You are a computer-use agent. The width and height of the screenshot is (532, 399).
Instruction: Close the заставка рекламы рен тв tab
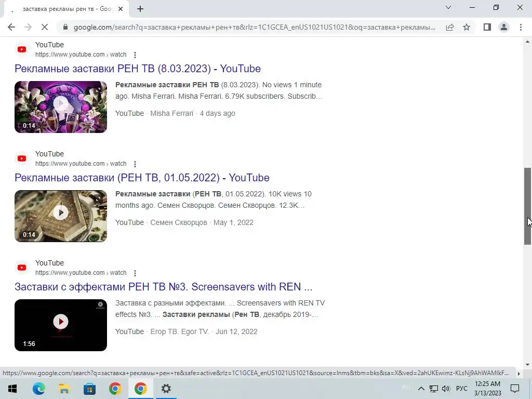click(121, 9)
